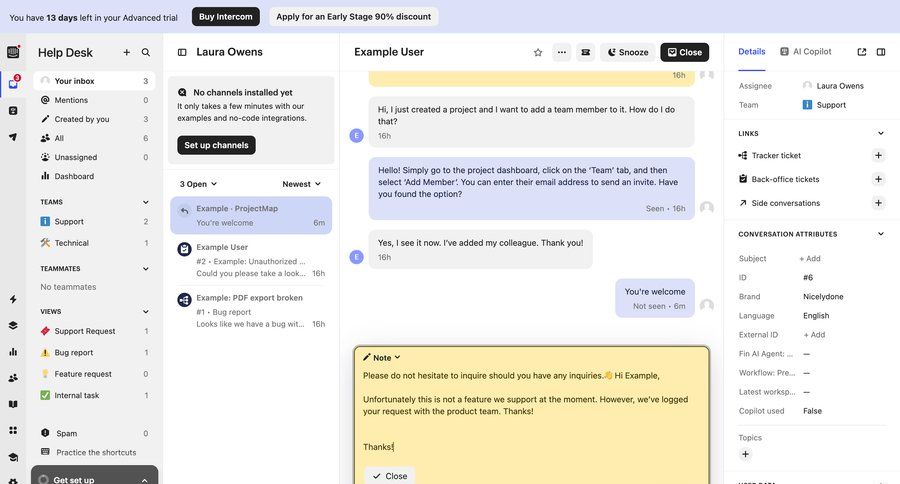900x484 pixels.
Task: Open the Unassigned inbox
Action: click(x=94, y=157)
